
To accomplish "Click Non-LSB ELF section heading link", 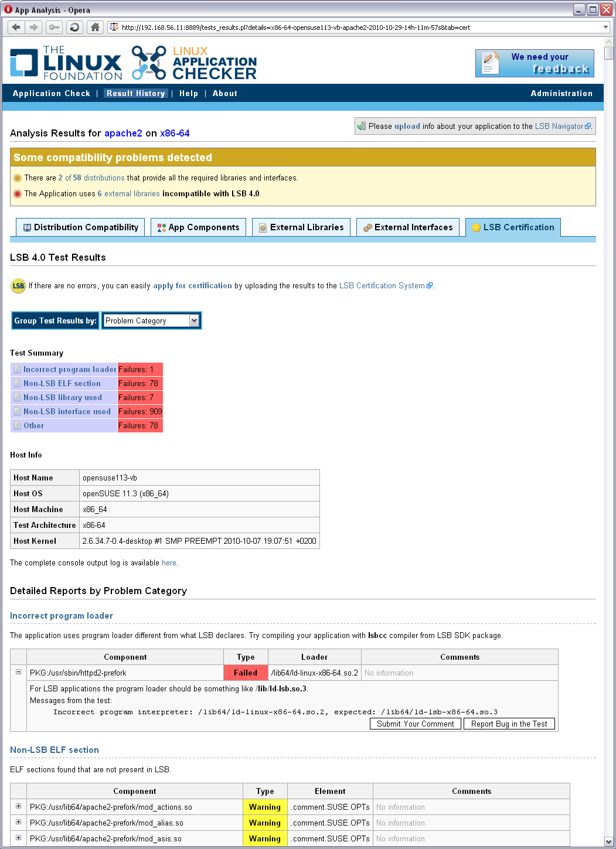I will [x=55, y=750].
